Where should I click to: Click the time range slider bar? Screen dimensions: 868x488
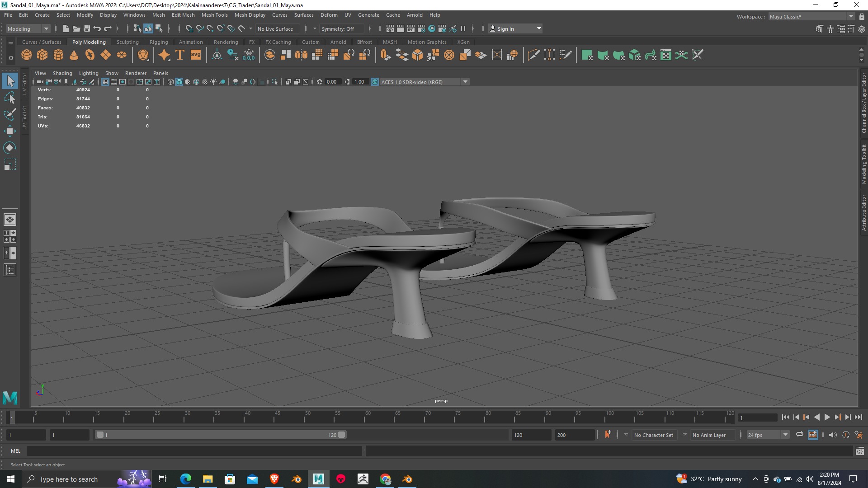pos(221,435)
